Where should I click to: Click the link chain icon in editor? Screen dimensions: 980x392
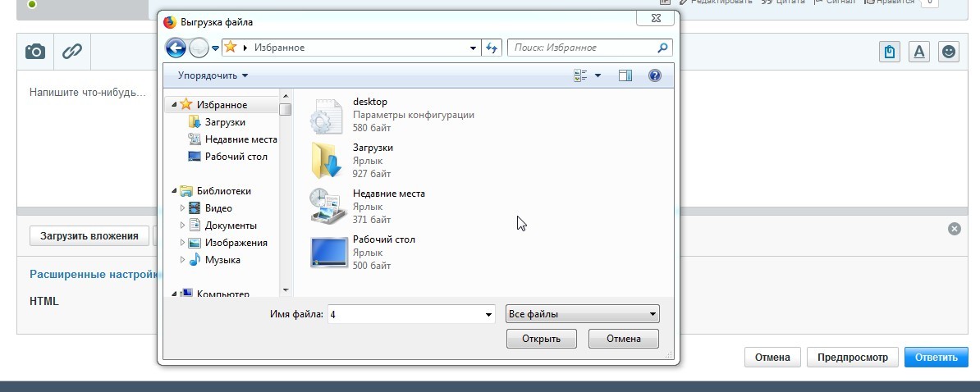(72, 52)
